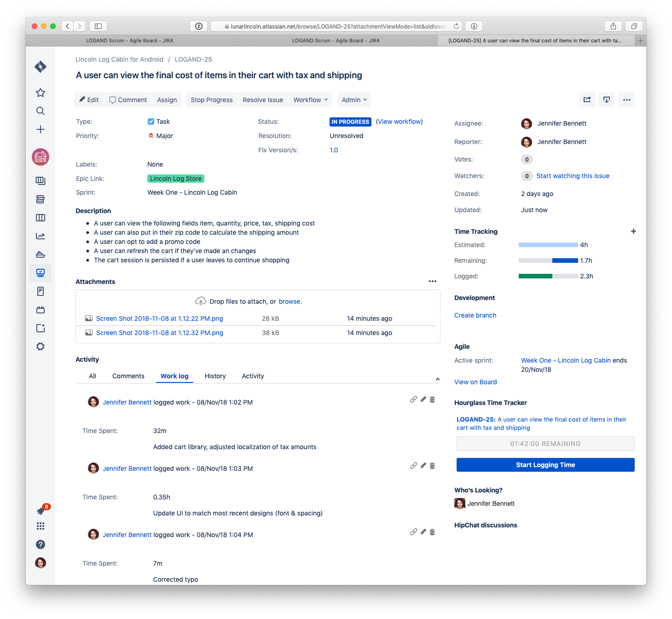The height and width of the screenshot is (619, 672).
Task: Open Screen Shot 1.12.32 PM.png attachment
Action: pos(159,333)
